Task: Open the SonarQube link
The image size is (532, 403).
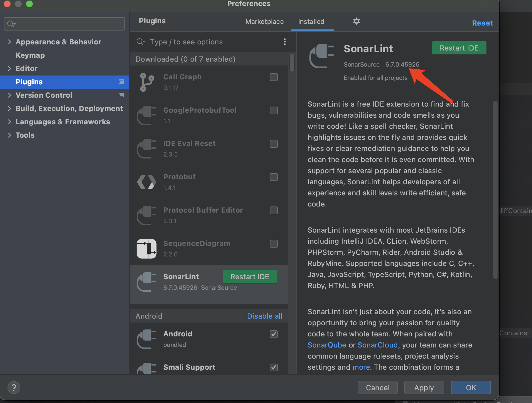Action: (x=327, y=345)
